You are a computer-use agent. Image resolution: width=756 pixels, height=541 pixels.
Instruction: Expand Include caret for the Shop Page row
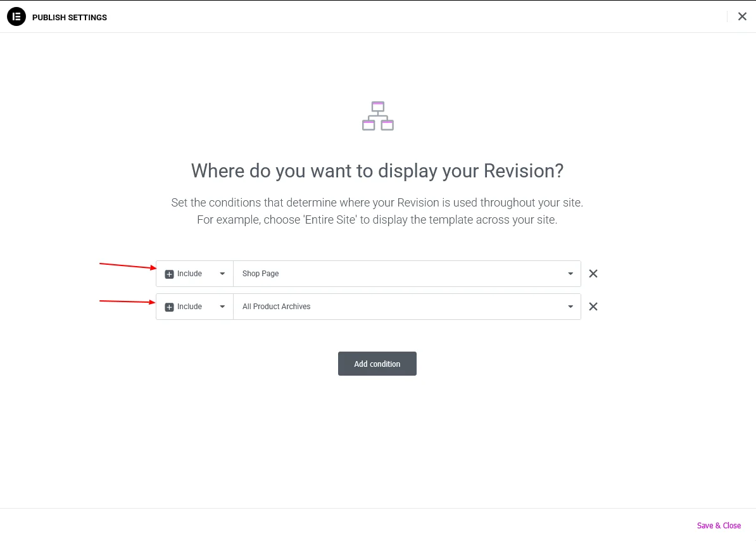tap(222, 274)
